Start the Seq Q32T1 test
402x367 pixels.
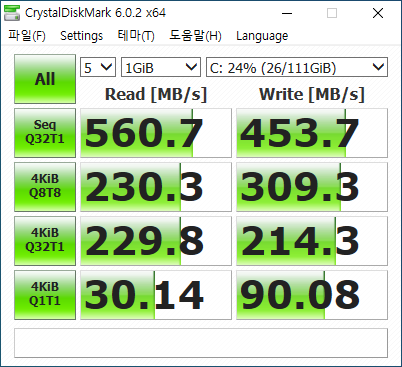pos(45,133)
